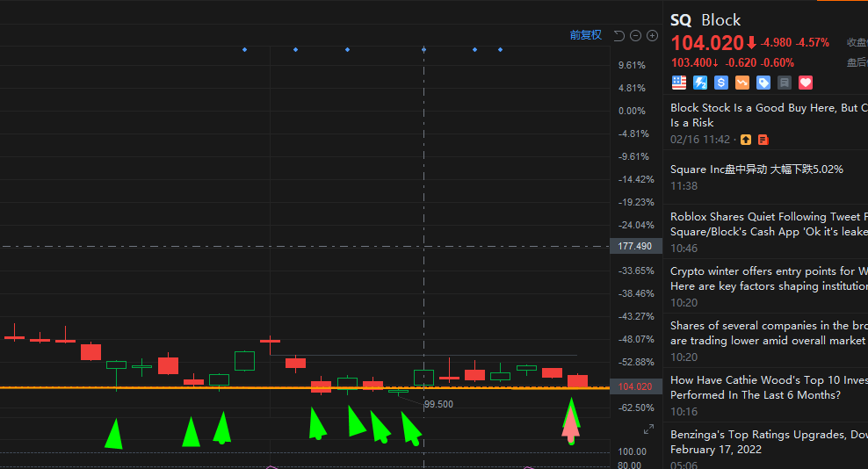868x469 pixels.
Task: Click the blue dollar sign icon
Action: click(720, 83)
